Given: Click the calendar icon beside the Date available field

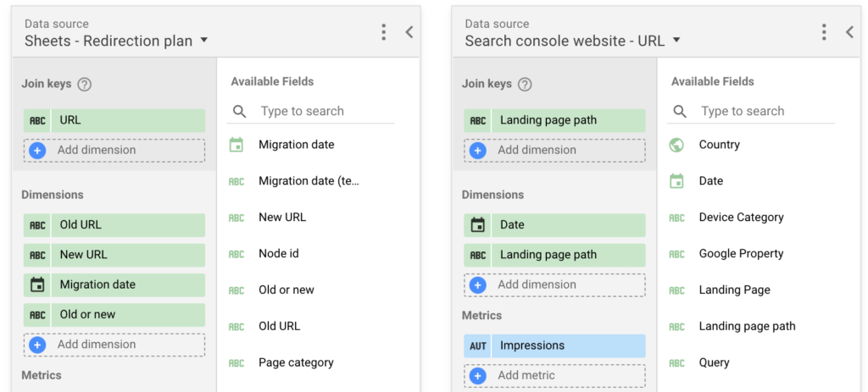Looking at the screenshot, I should pos(676,181).
